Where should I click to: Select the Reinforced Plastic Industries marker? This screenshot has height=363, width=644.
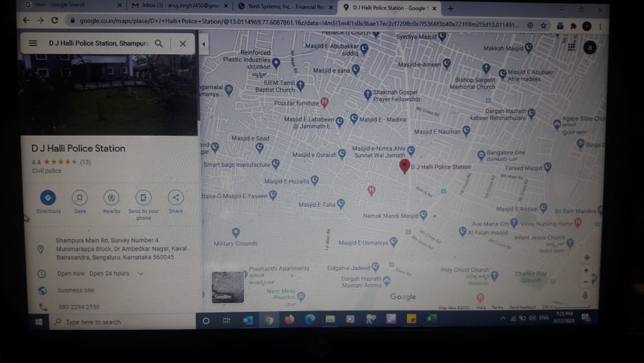click(276, 63)
